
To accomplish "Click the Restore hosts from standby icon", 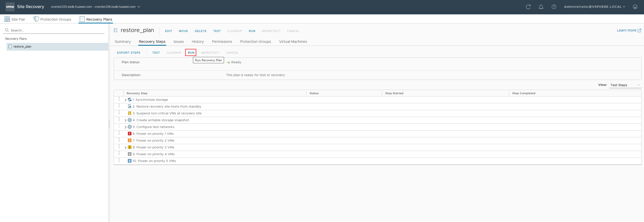I will pos(130,106).
